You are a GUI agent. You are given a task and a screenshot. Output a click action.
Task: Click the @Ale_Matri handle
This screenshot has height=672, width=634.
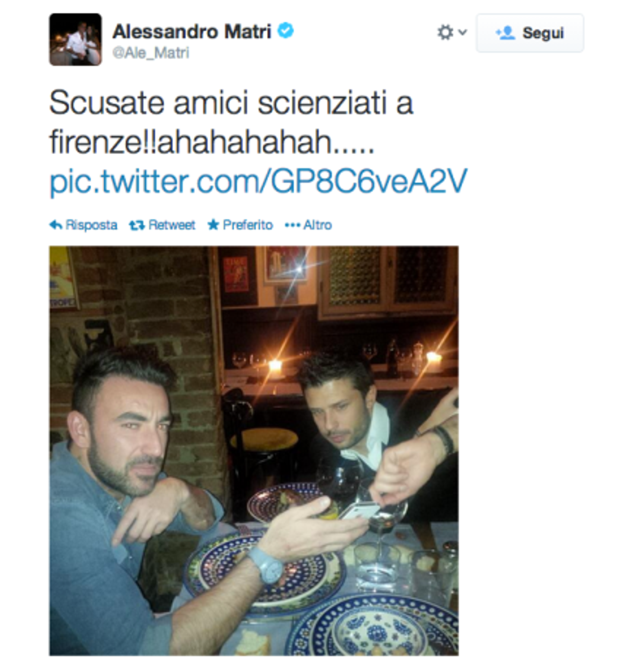click(151, 53)
